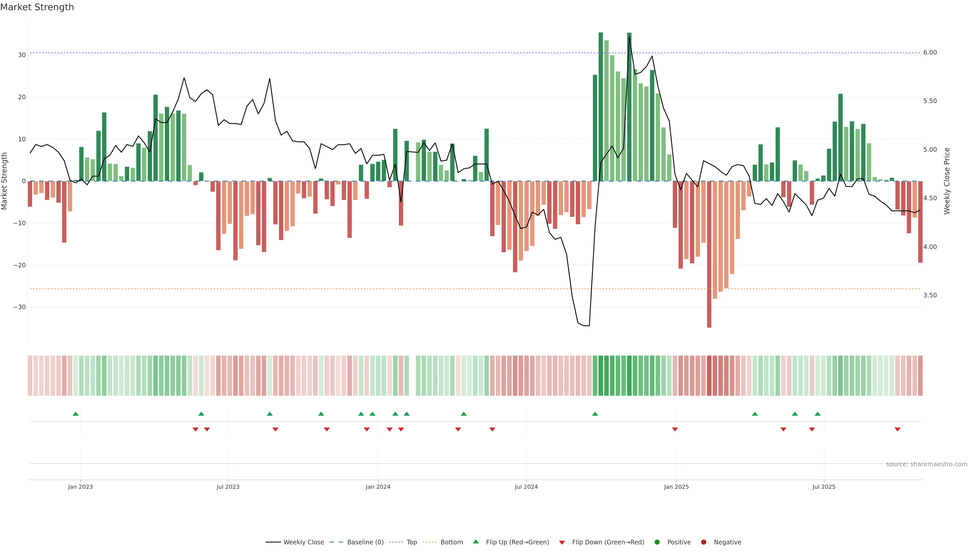Click Flip Up green triangle legend icon
The image size is (980, 551).
point(475,542)
